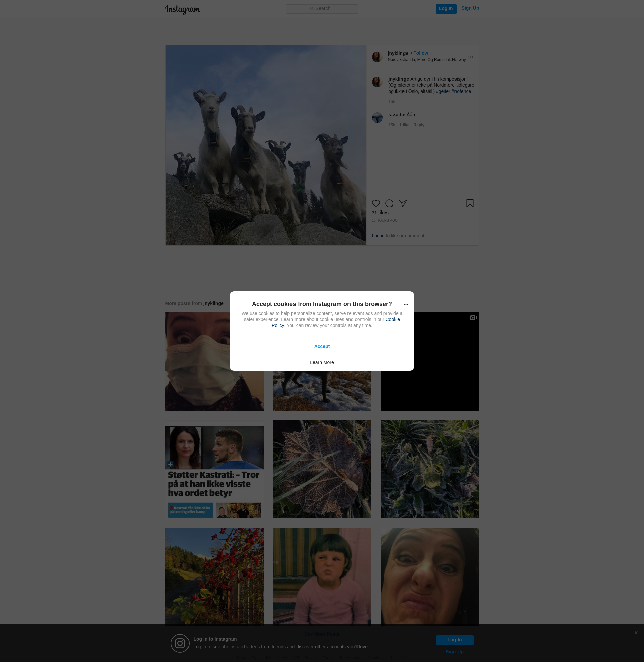This screenshot has width=644, height=662.
Task: Open jnyklinge link in More posts heading
Action: [213, 303]
